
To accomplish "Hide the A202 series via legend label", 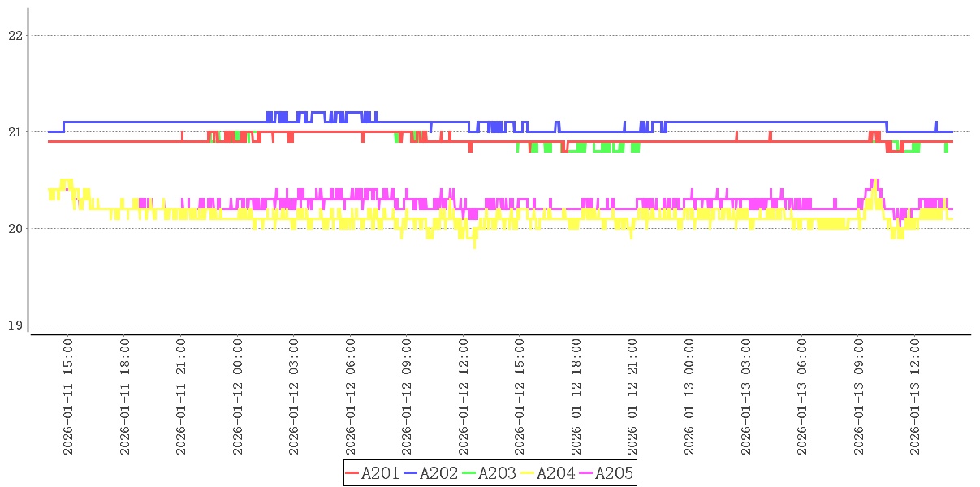I will coord(438,473).
